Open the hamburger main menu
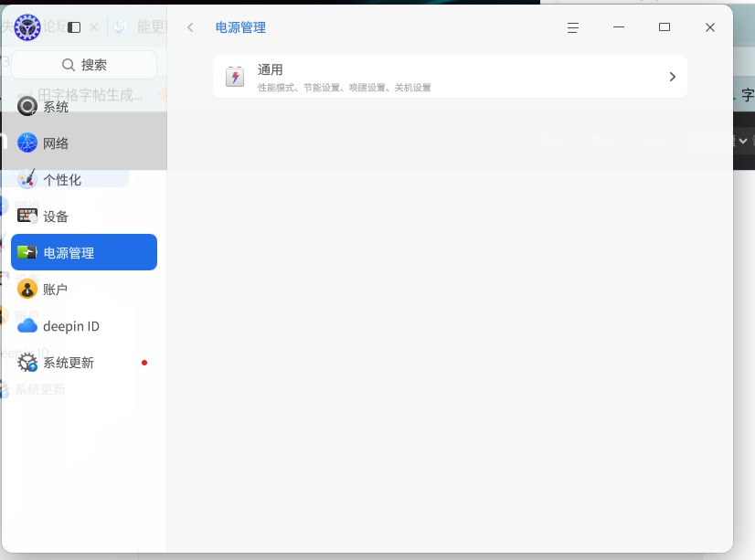This screenshot has width=755, height=560. pyautogui.click(x=572, y=28)
